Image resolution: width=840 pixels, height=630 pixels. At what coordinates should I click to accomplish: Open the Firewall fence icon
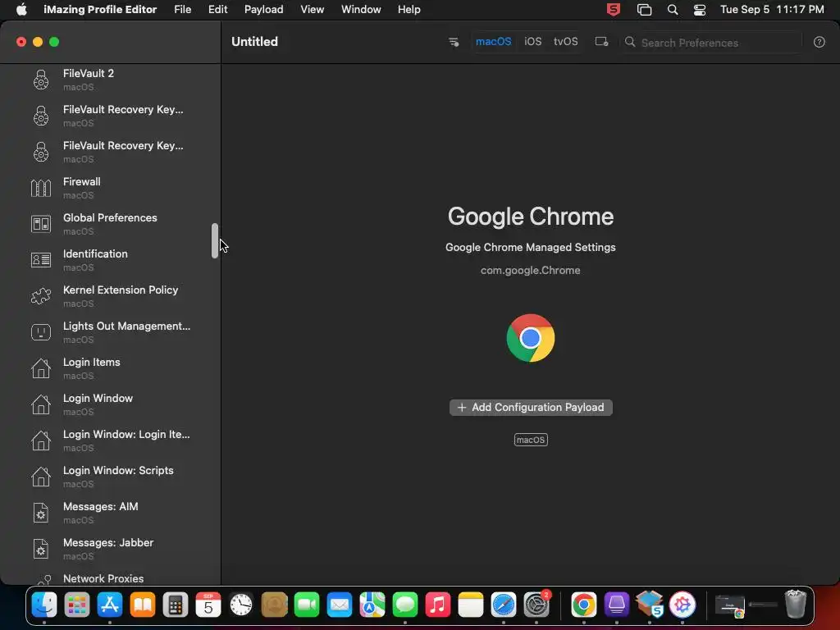click(41, 188)
